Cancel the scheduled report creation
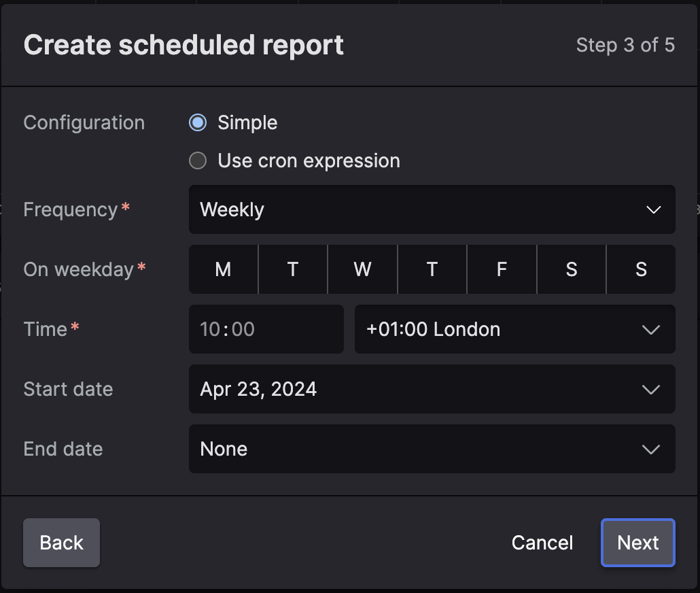700x593 pixels. pos(542,543)
